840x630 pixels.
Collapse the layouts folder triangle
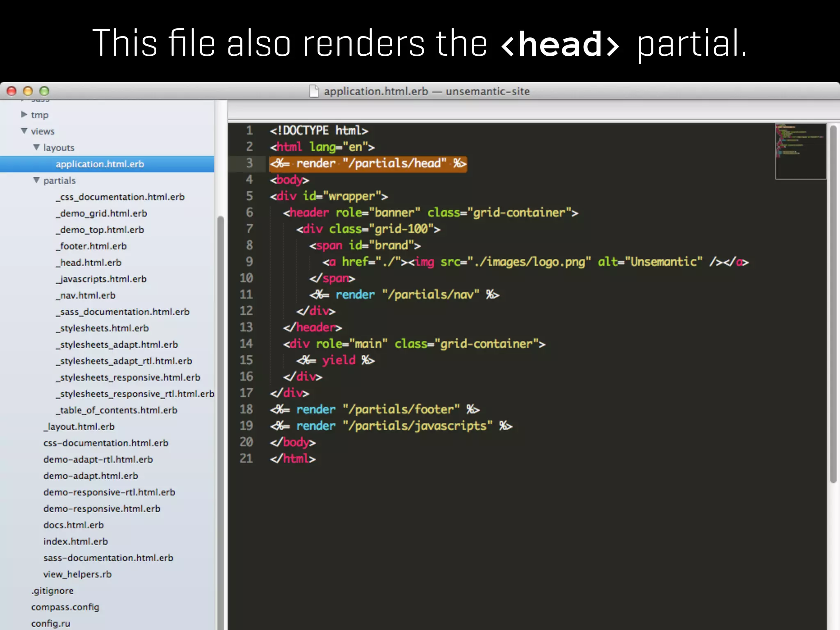pyautogui.click(x=37, y=147)
